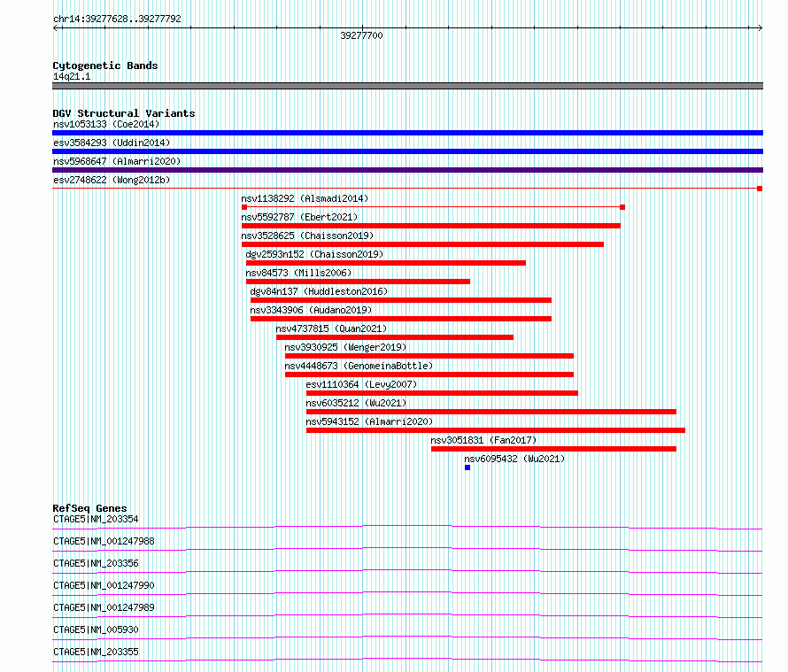788x672 pixels.
Task: Open the esv3584293 (Uddin2014) variant label
Action: 112,143
